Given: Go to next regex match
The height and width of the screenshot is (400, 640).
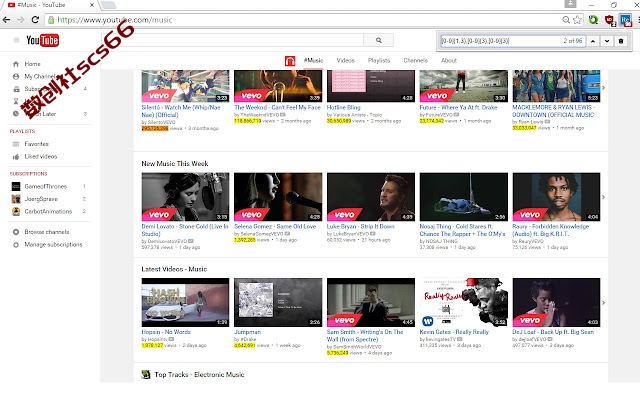Looking at the screenshot, I should pos(607,41).
